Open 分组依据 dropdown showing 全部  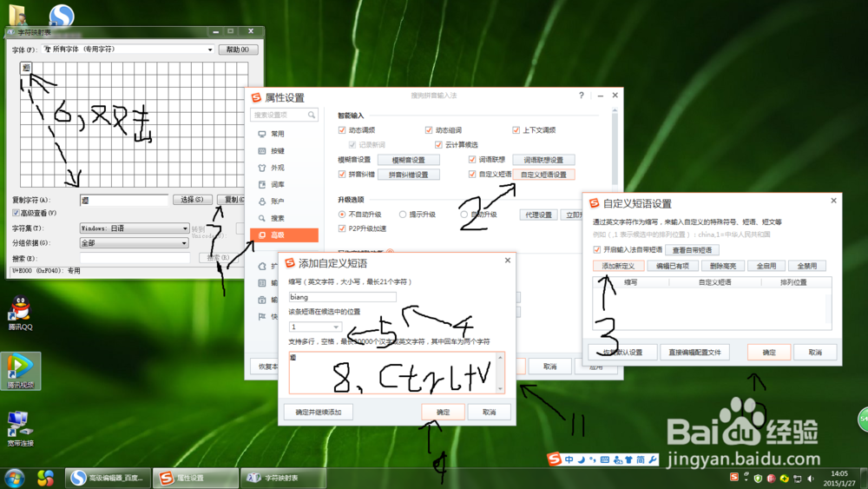(x=135, y=243)
